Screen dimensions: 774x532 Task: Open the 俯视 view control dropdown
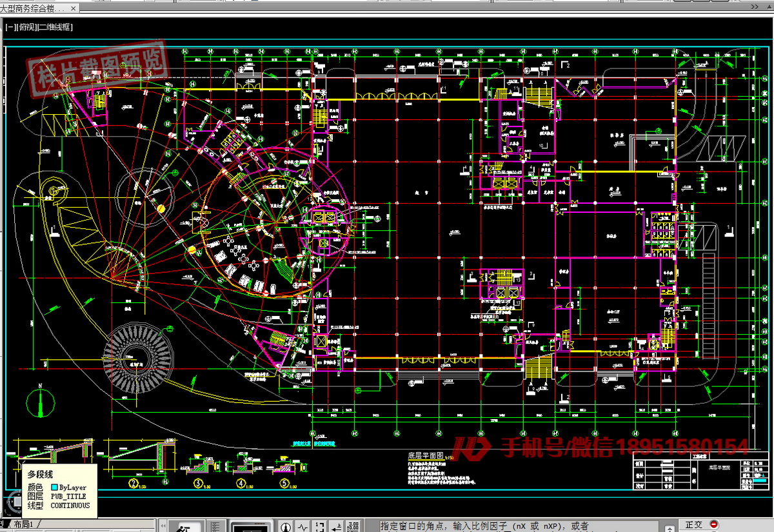coord(27,27)
